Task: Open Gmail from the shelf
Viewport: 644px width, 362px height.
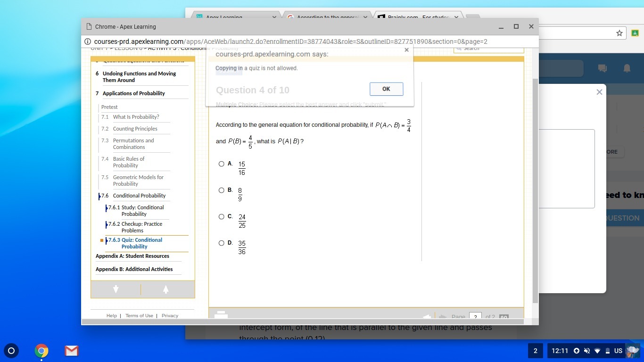Action: pos(71,351)
